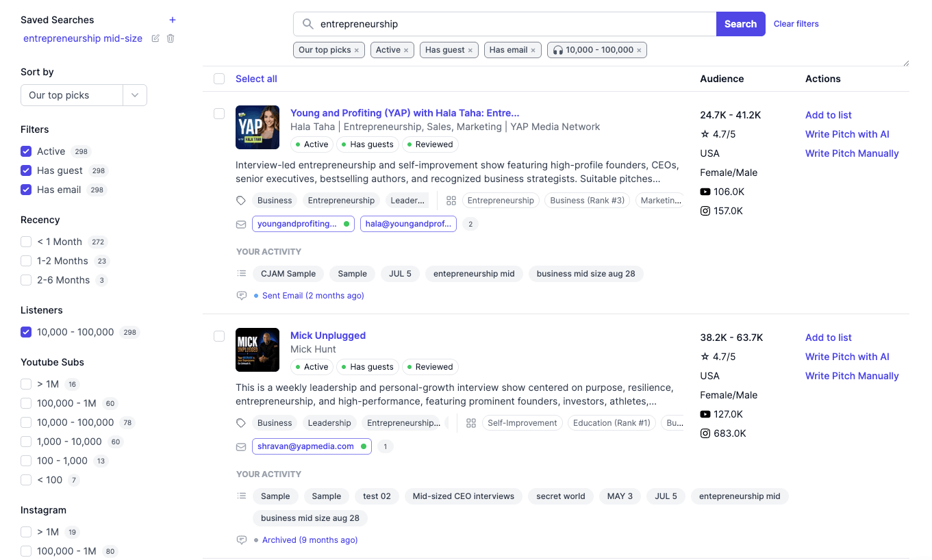Click the Instagram icon for Mick Unplugged
Image resolution: width=932 pixels, height=560 pixels.
tap(705, 433)
